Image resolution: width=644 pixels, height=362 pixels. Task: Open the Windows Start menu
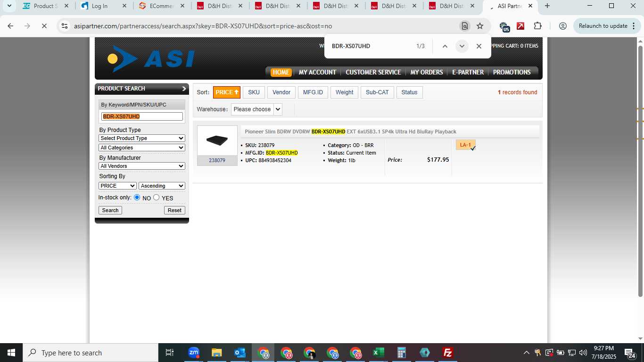(11, 353)
